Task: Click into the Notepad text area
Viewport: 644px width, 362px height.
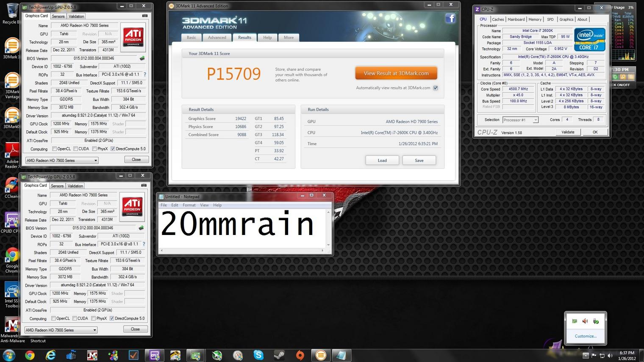Action: point(242,228)
